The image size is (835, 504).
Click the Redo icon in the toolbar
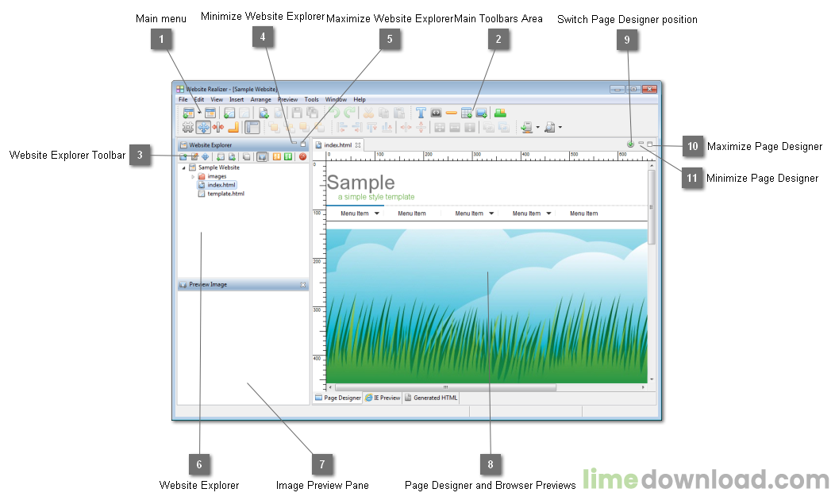pyautogui.click(x=349, y=113)
